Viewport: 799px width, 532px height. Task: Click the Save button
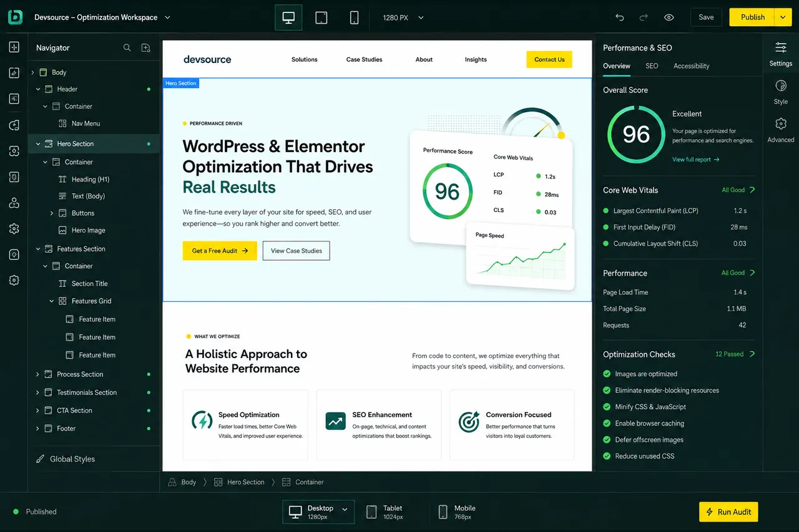tap(706, 17)
